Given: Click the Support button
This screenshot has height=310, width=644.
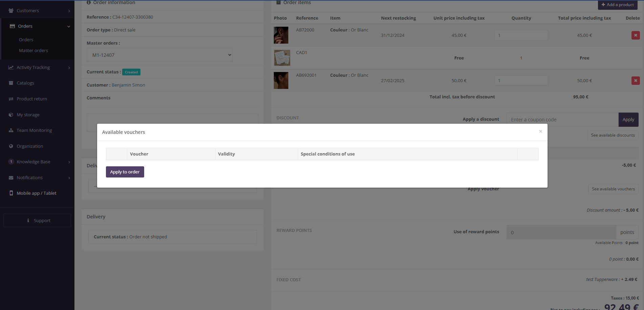Looking at the screenshot, I should click(x=37, y=220).
